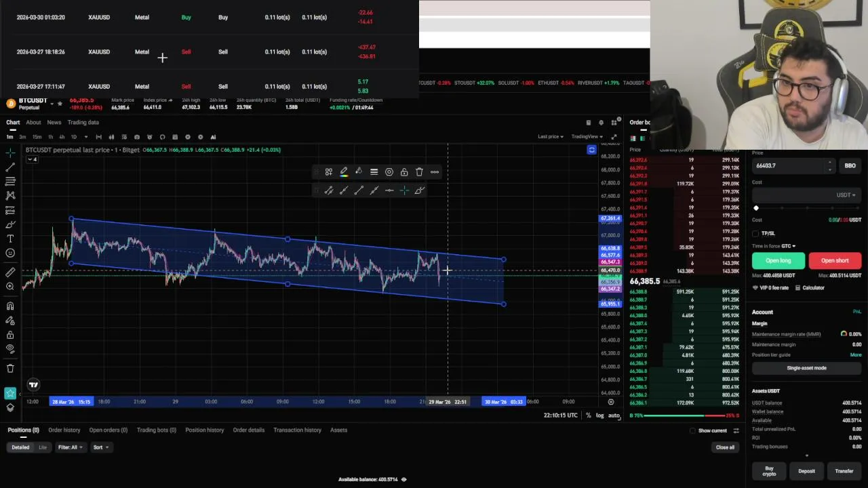Toggle the favorites star toolbar button

(x=10, y=393)
